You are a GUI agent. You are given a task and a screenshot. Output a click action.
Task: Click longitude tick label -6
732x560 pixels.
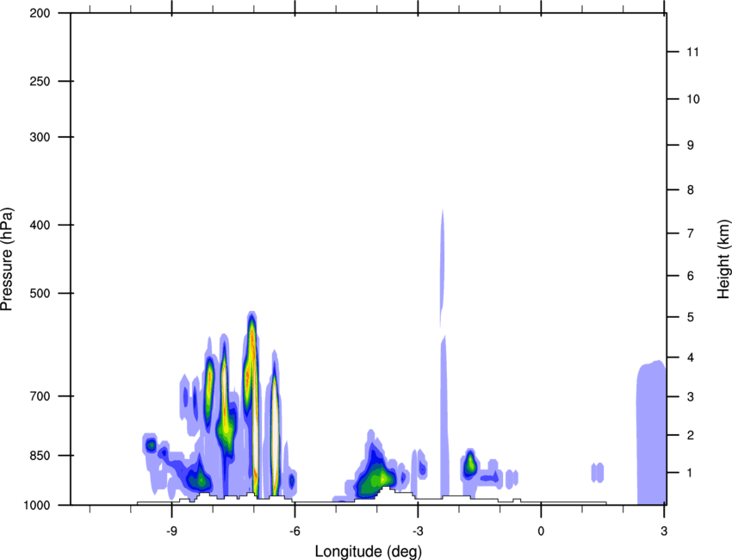pyautogui.click(x=295, y=531)
